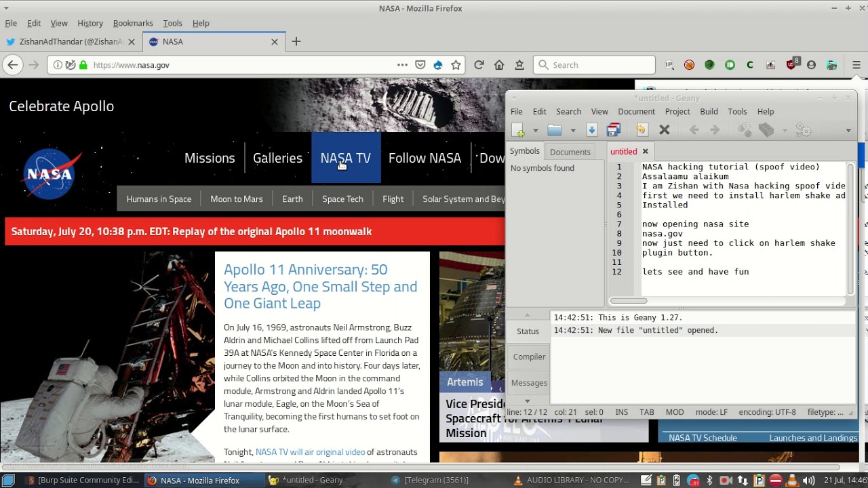868x488 pixels.
Task: Open the Firefox hamburger menu
Action: (856, 65)
